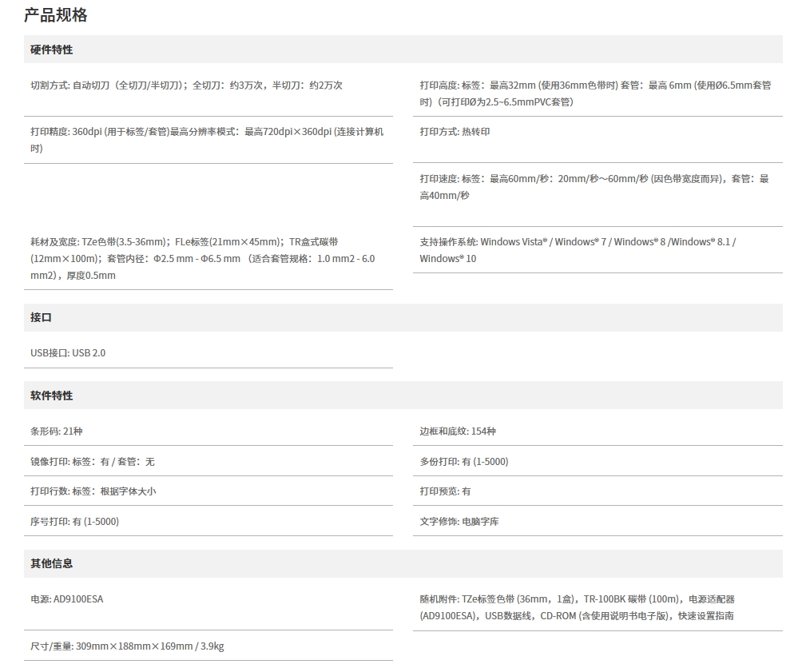Select the 文字修饰: 电脑字库 row

coord(598,521)
